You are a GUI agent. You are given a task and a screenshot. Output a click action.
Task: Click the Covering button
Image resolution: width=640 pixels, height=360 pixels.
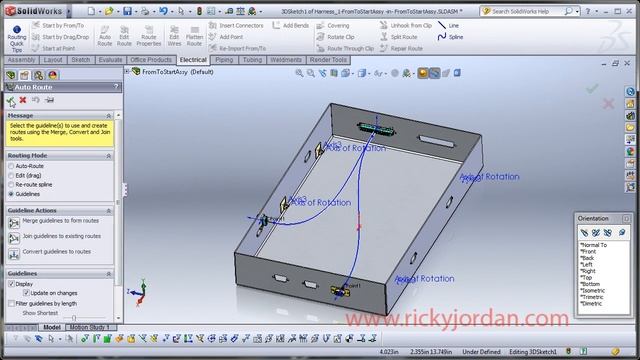[333, 25]
